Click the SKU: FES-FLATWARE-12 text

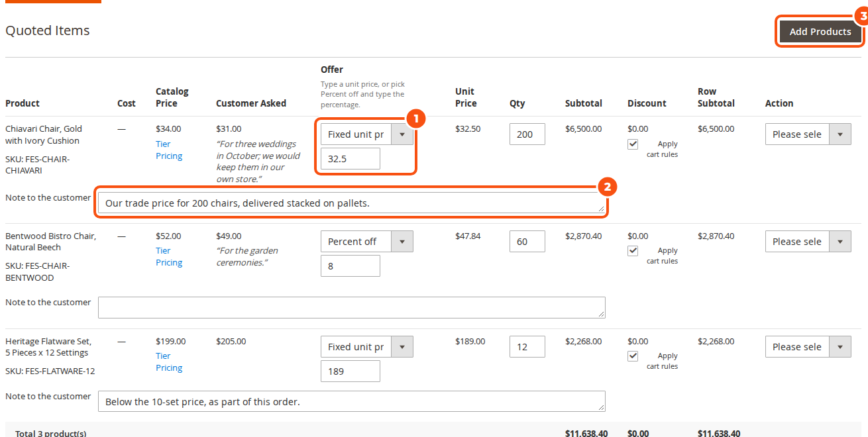point(50,371)
